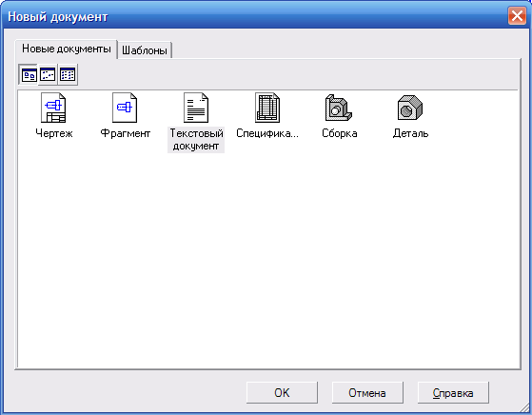
Task: Switch to large icons view mode
Action: coord(30,74)
